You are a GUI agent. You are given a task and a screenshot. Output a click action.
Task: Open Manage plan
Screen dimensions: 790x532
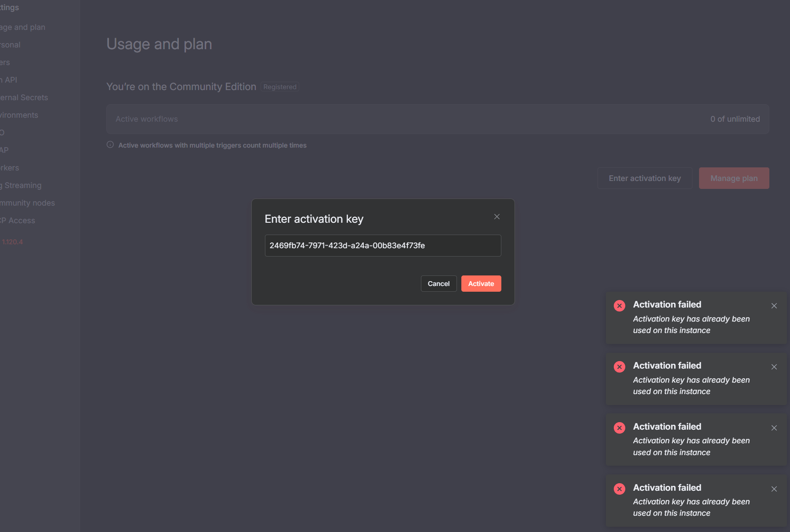tap(734, 178)
